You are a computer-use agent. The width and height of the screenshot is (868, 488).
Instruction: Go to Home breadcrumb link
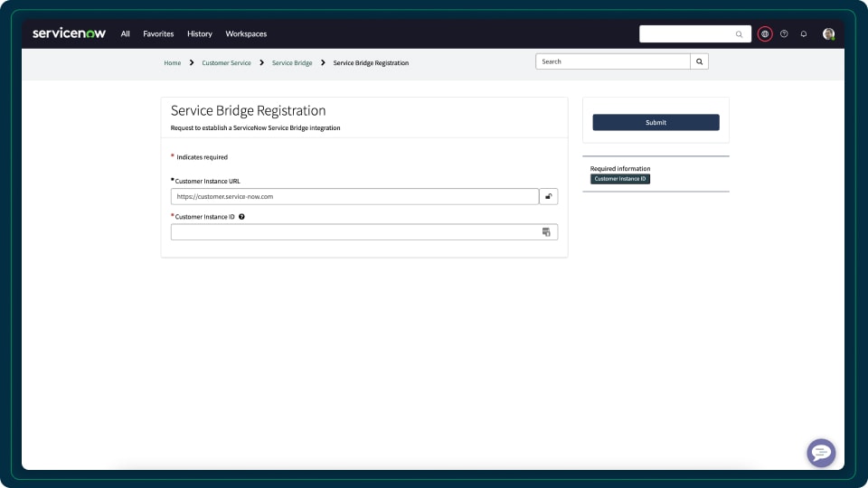(x=173, y=63)
